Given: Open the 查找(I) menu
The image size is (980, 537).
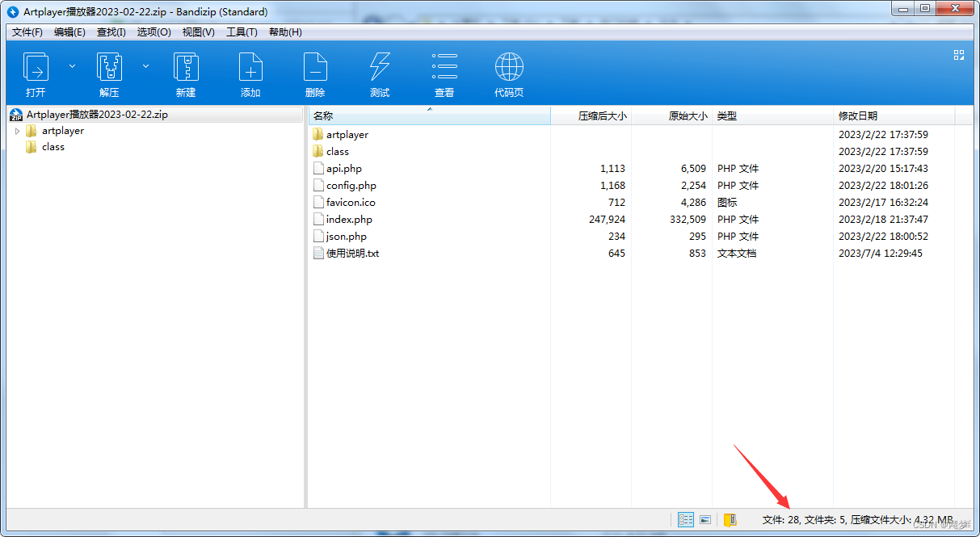Looking at the screenshot, I should (x=111, y=32).
